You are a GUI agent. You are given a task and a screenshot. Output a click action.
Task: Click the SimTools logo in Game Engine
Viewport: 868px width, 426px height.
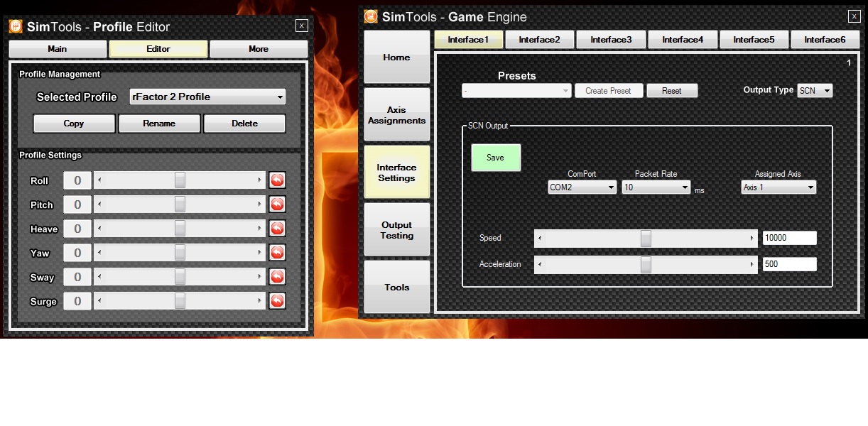click(371, 16)
